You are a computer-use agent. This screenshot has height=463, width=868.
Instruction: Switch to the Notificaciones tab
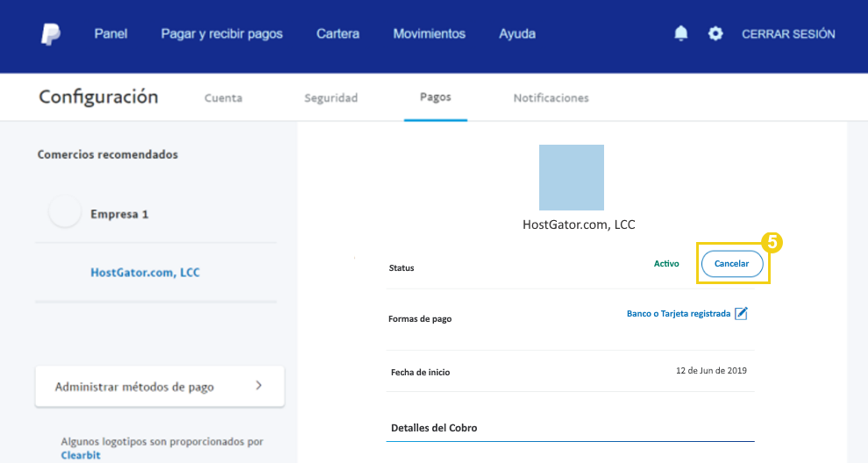[551, 98]
